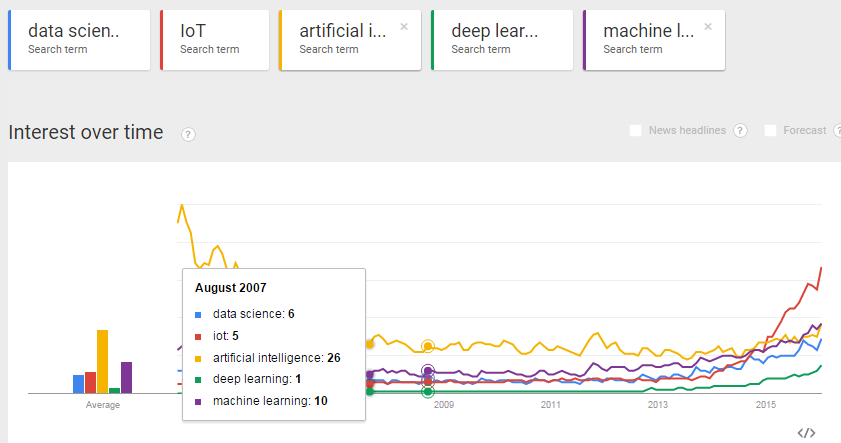The width and height of the screenshot is (841, 443).
Task: Click the purple machine learning average bar
Action: 127,378
